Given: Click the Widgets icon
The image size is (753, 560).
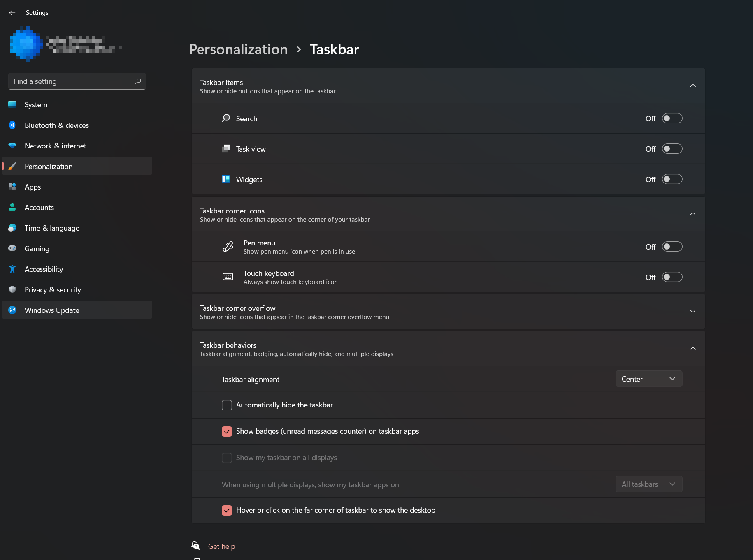Looking at the screenshot, I should click(x=226, y=179).
